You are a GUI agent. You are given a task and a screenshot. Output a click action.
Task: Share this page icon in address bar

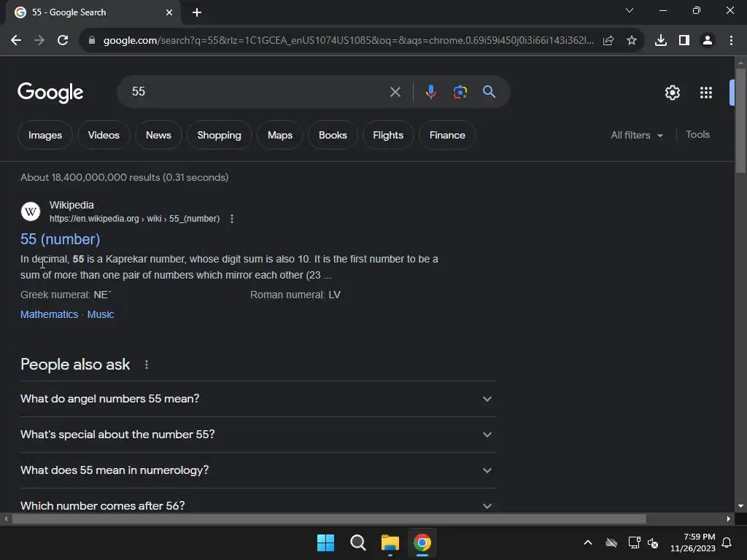tap(608, 41)
